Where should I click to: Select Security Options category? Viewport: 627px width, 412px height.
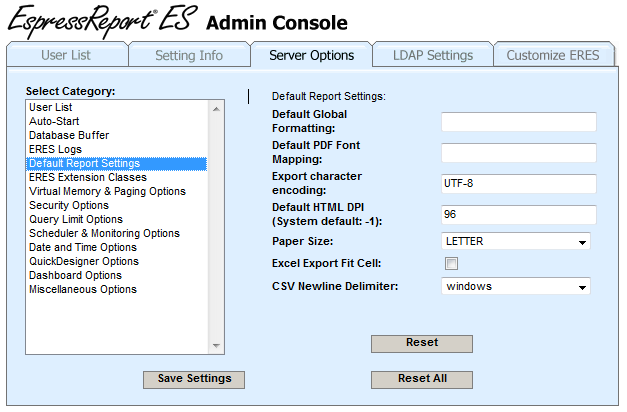click(117, 205)
